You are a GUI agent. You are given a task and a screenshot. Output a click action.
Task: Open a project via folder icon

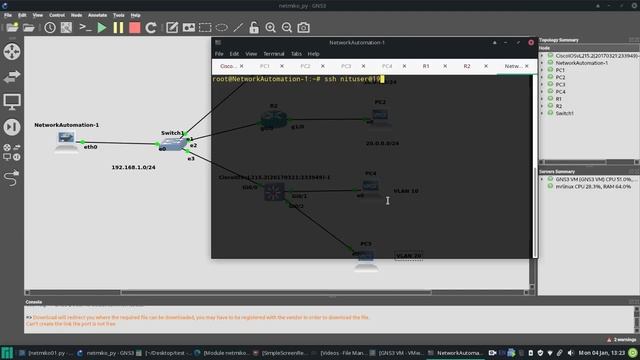tap(29, 27)
